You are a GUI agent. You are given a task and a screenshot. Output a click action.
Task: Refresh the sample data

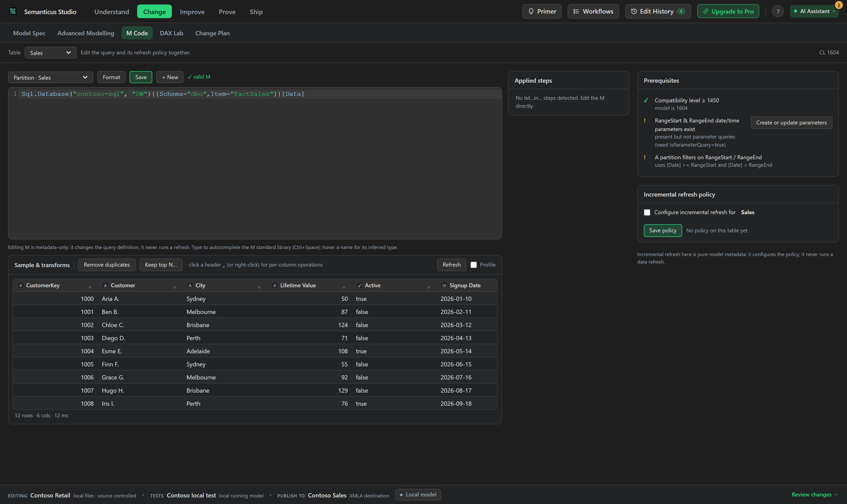(451, 265)
